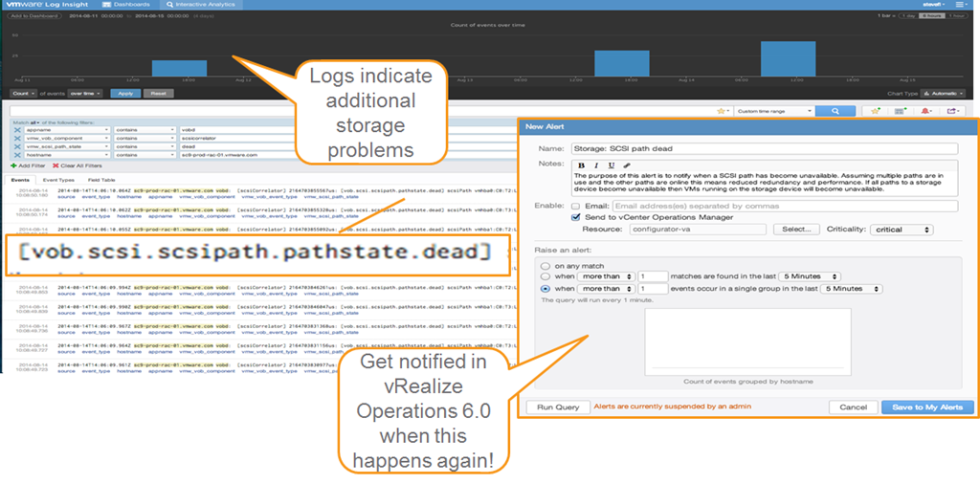Click the add-to-favorites star icon

click(x=874, y=111)
